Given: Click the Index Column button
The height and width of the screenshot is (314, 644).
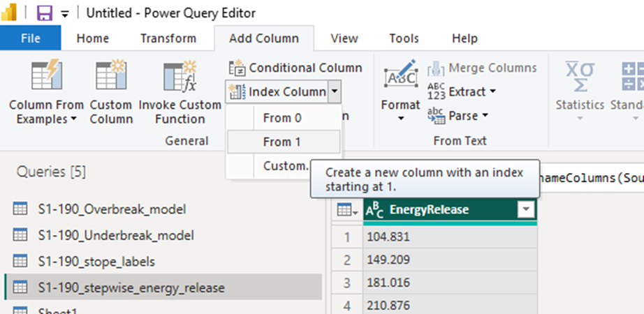Looking at the screenshot, I should 277,91.
